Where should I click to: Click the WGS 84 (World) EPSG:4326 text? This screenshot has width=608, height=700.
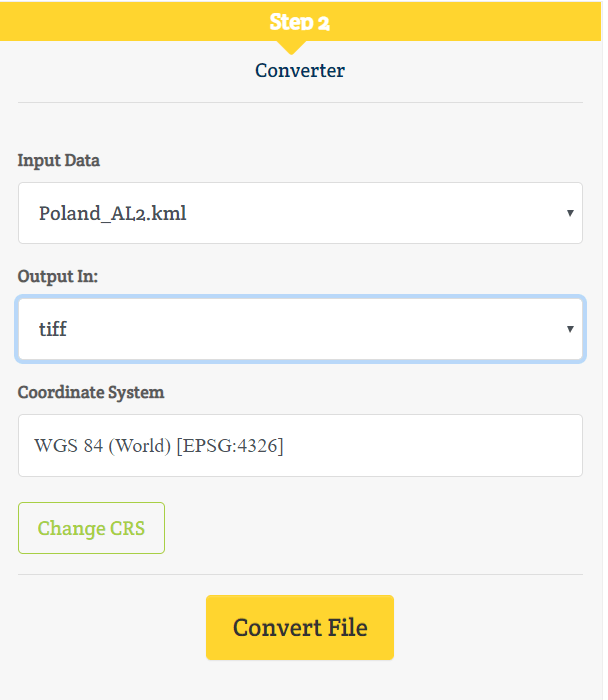point(159,446)
